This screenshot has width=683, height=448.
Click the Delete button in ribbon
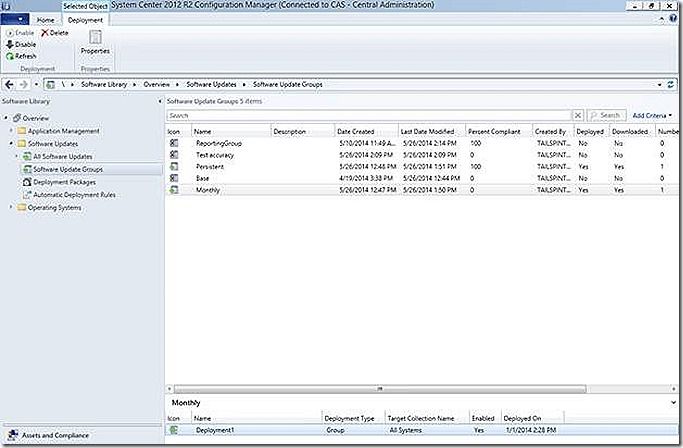tap(55, 33)
